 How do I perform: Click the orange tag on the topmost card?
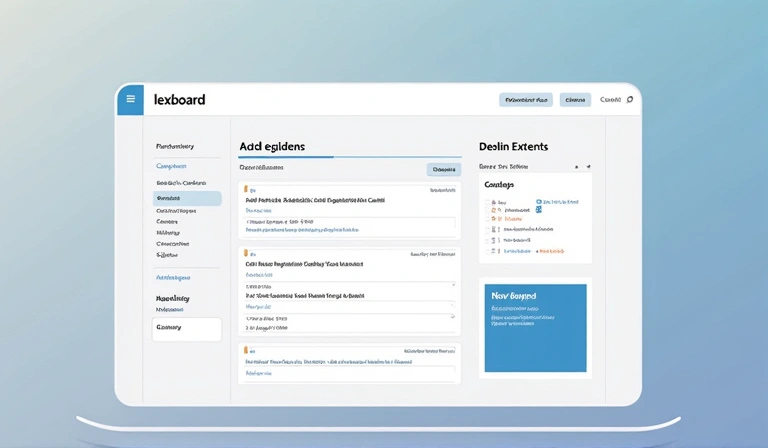pyautogui.click(x=246, y=189)
